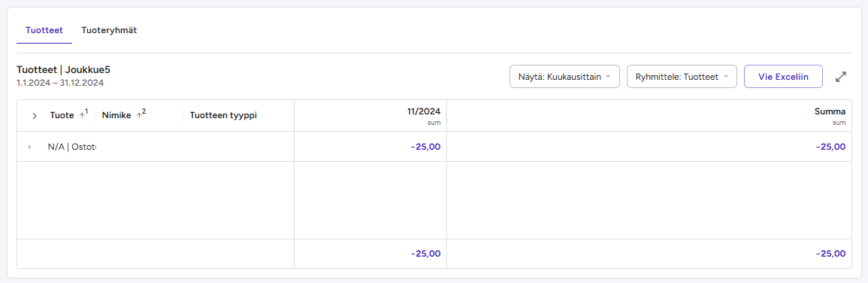Switch to the Tuoteryhmät tab
Viewport: 868px width, 283px height.
click(109, 31)
